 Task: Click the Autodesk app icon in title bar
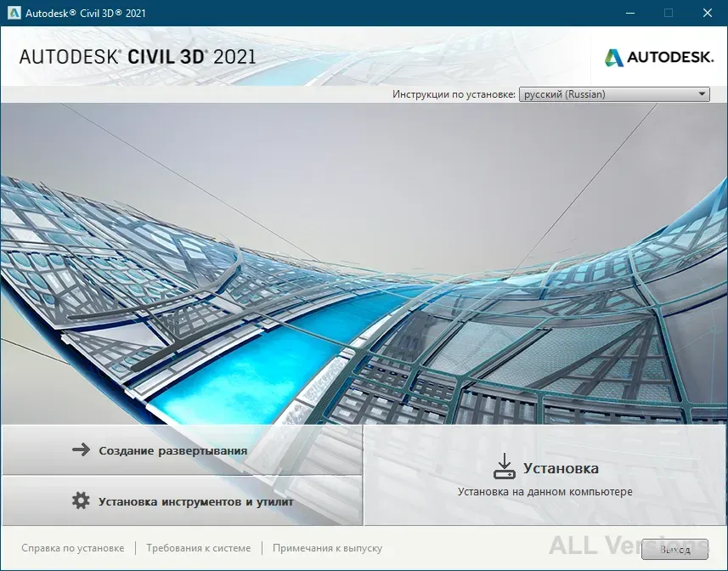click(x=14, y=13)
